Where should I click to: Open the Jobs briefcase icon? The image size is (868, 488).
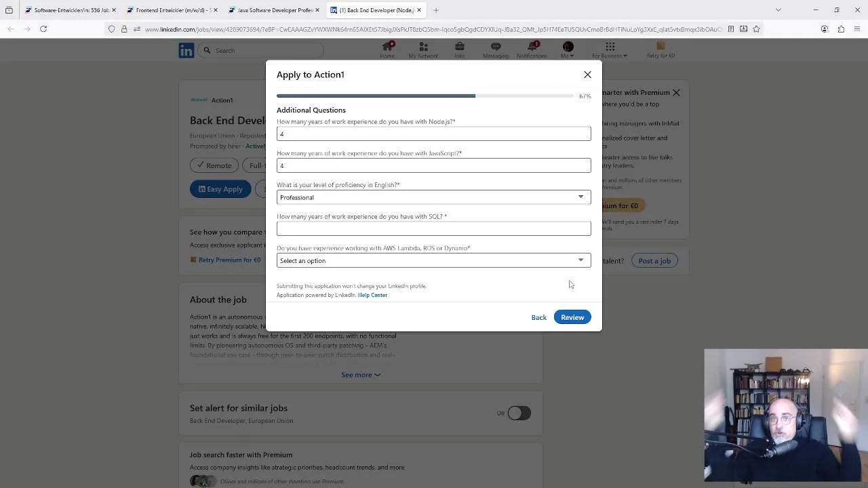pos(459,50)
